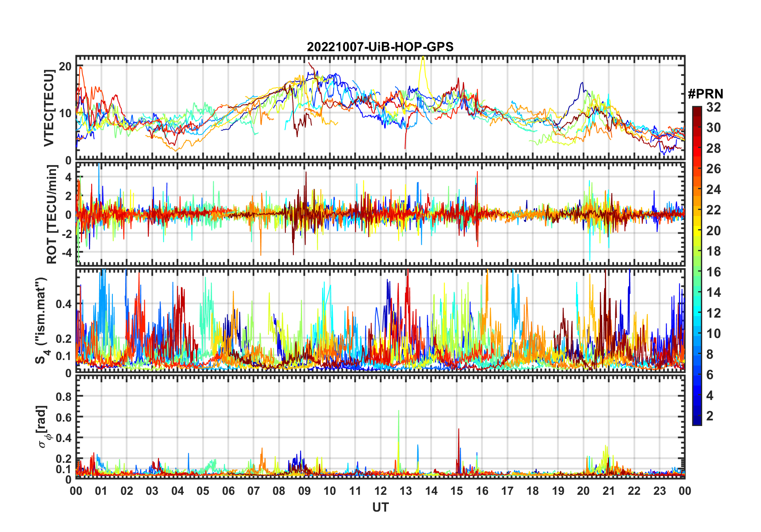
Task: Click the 14 tick label on the PRN colorbar
Action: 713,292
